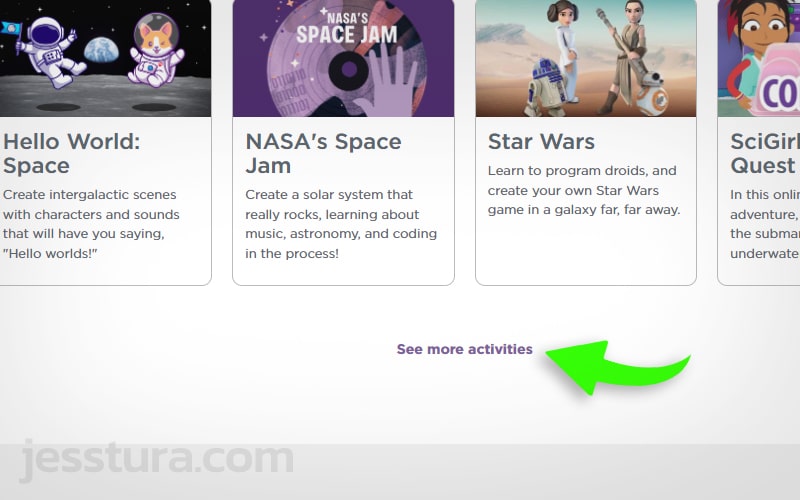Image resolution: width=800 pixels, height=500 pixels.
Task: Open the Hello World: Space thumbnail image
Action: (106, 58)
